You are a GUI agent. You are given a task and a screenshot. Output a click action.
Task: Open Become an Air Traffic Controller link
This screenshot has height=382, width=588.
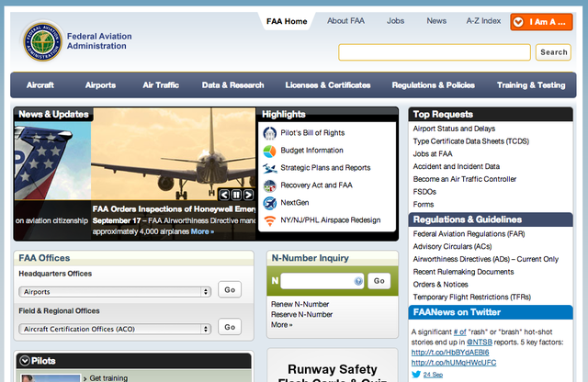[465, 179]
